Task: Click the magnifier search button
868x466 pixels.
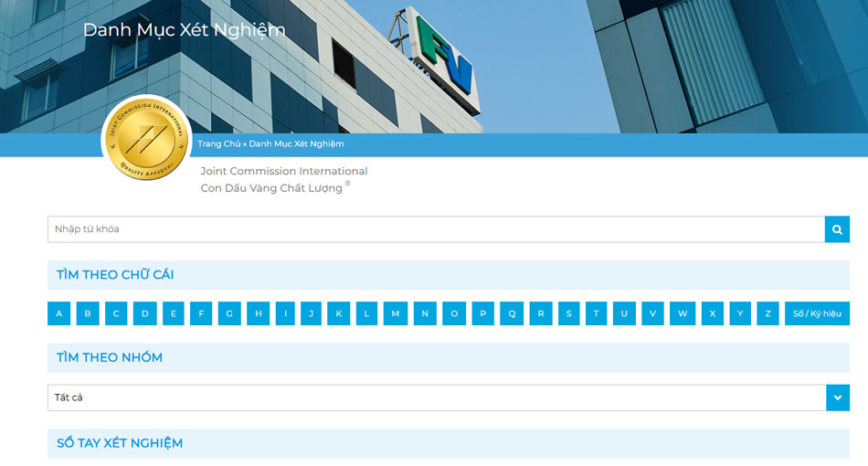Action: [x=837, y=229]
